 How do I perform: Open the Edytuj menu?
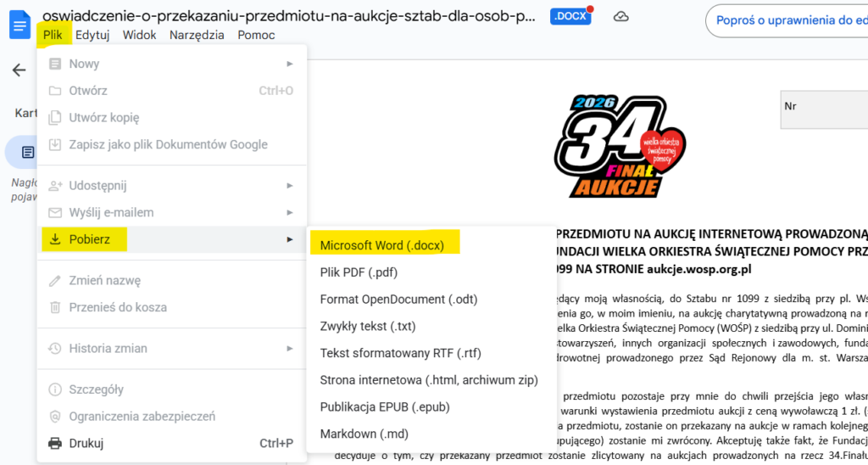pyautogui.click(x=92, y=35)
